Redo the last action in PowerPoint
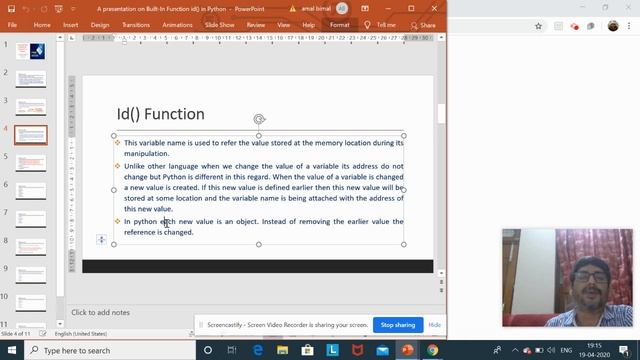This screenshot has height=360, width=640. pyautogui.click(x=44, y=9)
